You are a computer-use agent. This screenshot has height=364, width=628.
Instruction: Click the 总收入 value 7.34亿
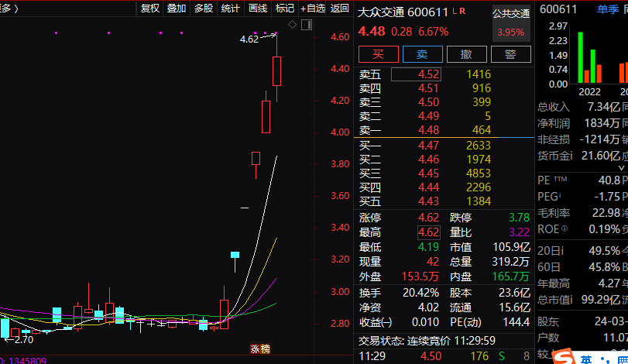click(x=604, y=107)
